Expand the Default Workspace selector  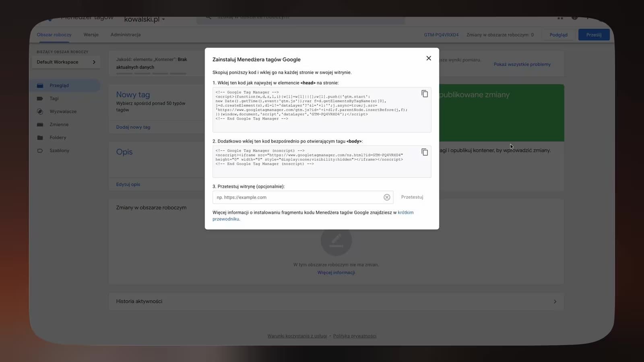point(66,62)
